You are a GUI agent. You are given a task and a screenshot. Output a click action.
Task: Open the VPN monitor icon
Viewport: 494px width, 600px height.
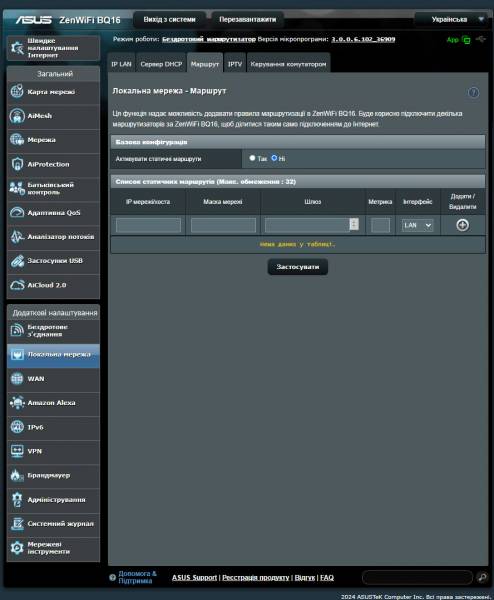click(17, 451)
